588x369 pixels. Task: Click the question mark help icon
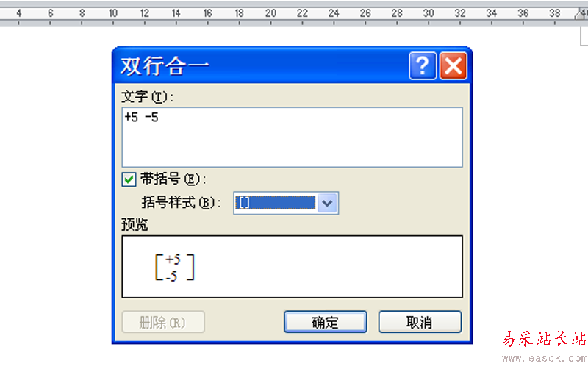tap(423, 66)
